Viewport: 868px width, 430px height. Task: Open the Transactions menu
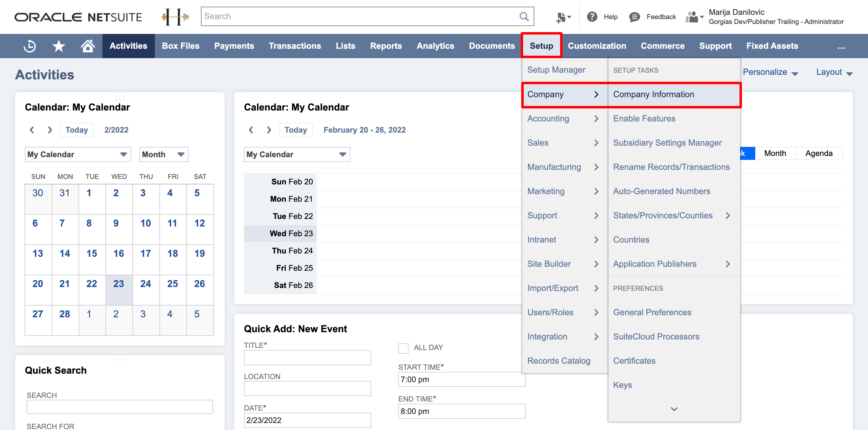click(295, 46)
